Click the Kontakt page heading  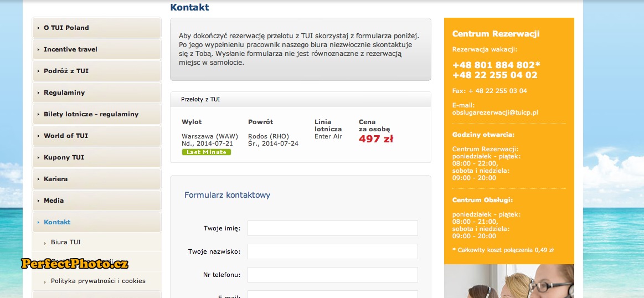(x=190, y=7)
